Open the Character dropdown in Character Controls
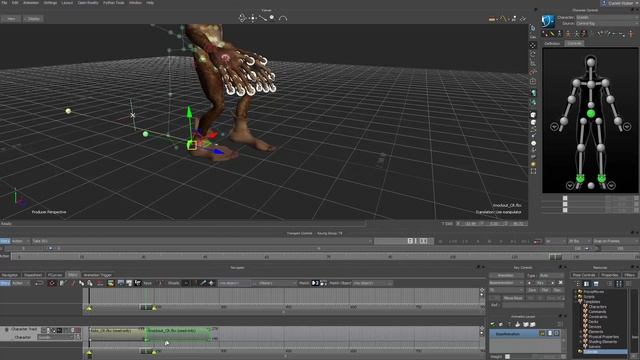The height and width of the screenshot is (360, 640). coord(607,18)
